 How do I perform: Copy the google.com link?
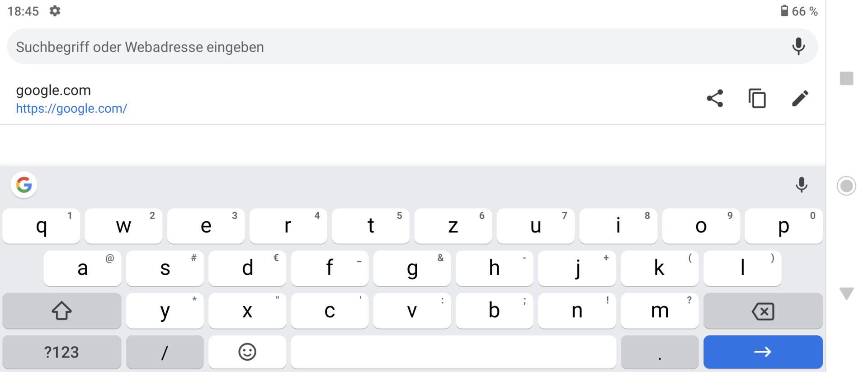(757, 98)
